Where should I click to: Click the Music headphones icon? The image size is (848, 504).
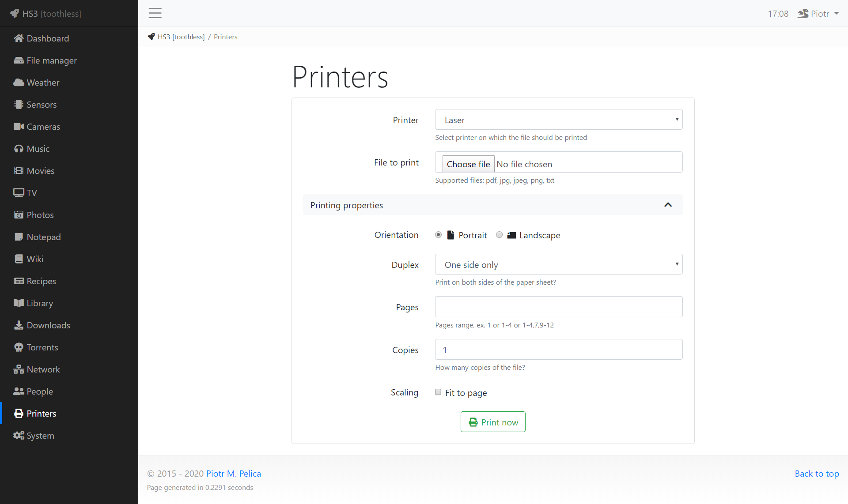[19, 149]
